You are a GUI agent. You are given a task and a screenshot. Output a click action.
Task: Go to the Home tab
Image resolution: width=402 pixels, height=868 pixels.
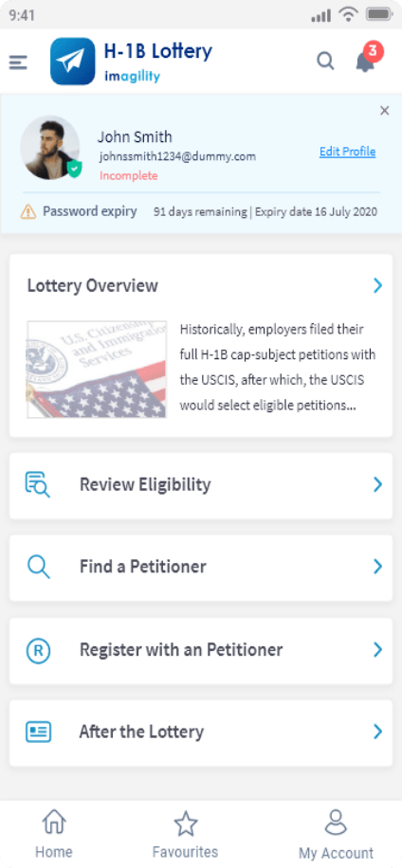tap(54, 834)
